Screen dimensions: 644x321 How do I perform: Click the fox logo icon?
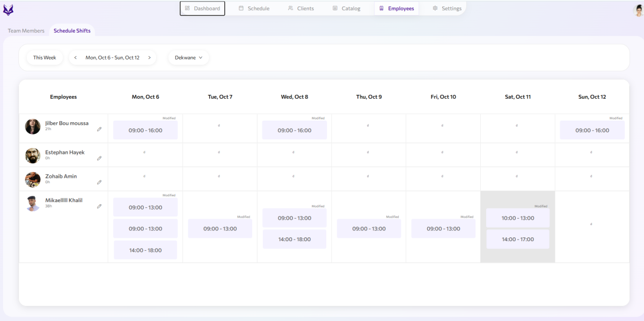coord(8,10)
